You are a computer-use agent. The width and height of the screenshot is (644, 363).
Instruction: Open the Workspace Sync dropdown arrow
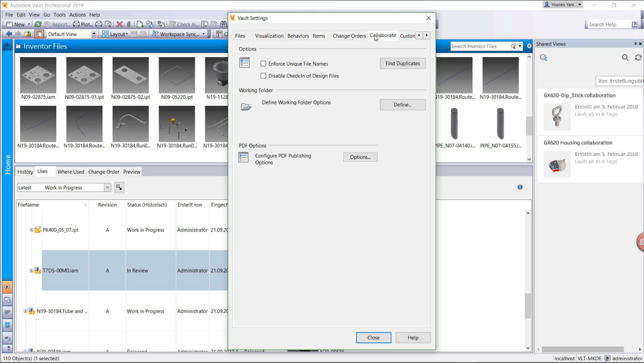pos(203,34)
